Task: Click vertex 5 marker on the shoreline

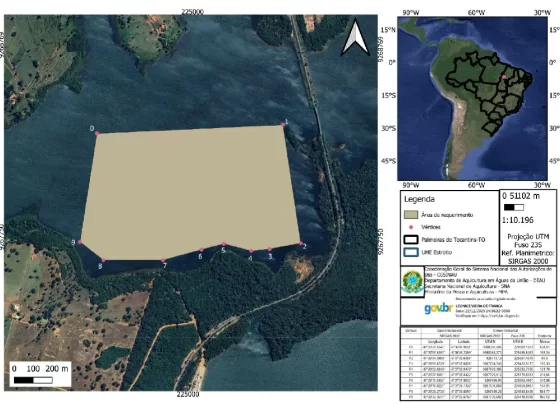Action: click(x=224, y=244)
